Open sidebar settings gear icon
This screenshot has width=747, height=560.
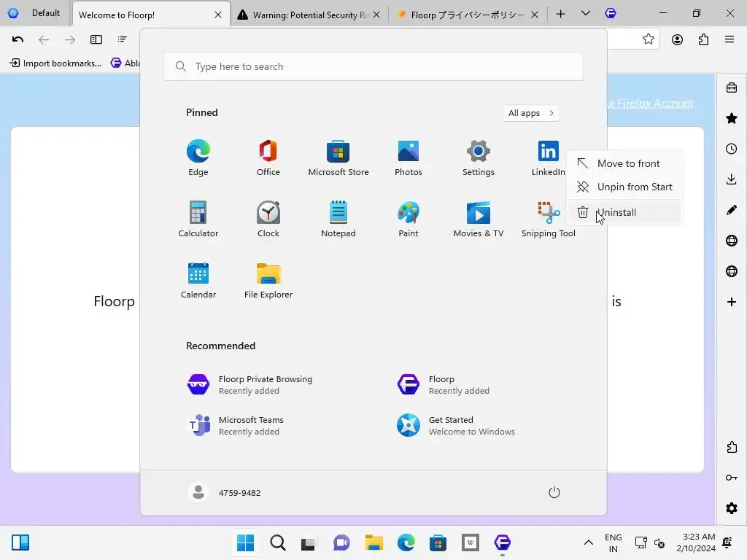click(x=732, y=508)
